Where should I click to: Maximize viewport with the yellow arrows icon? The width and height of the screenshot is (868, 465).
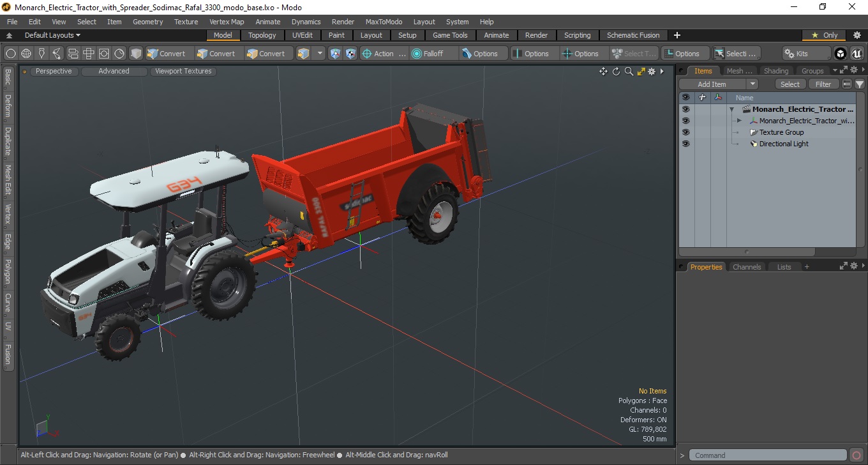pyautogui.click(x=641, y=72)
